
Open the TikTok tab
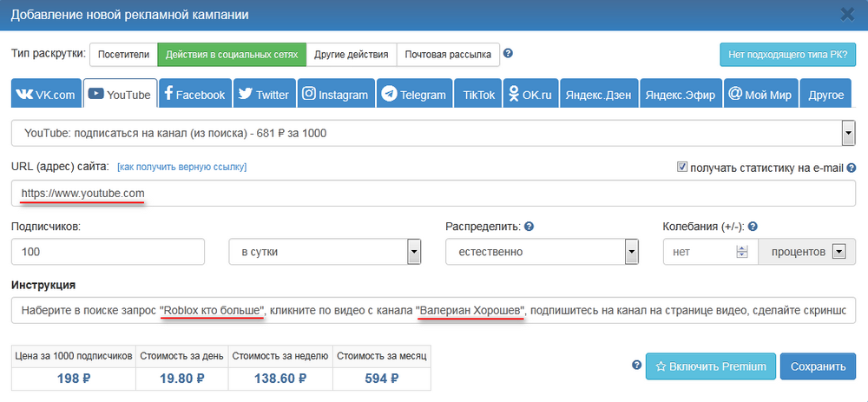point(478,95)
